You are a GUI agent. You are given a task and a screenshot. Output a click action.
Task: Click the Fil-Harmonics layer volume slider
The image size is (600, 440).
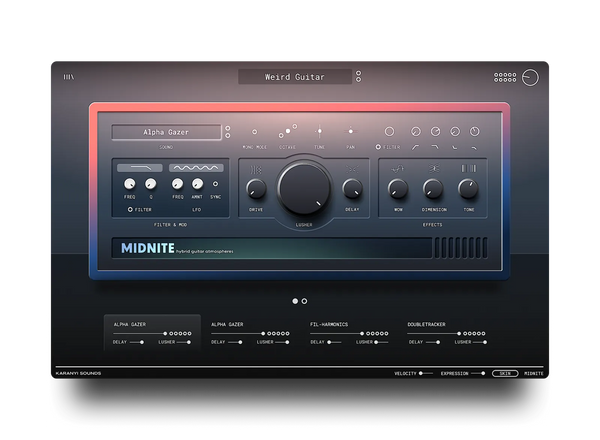pos(337,334)
